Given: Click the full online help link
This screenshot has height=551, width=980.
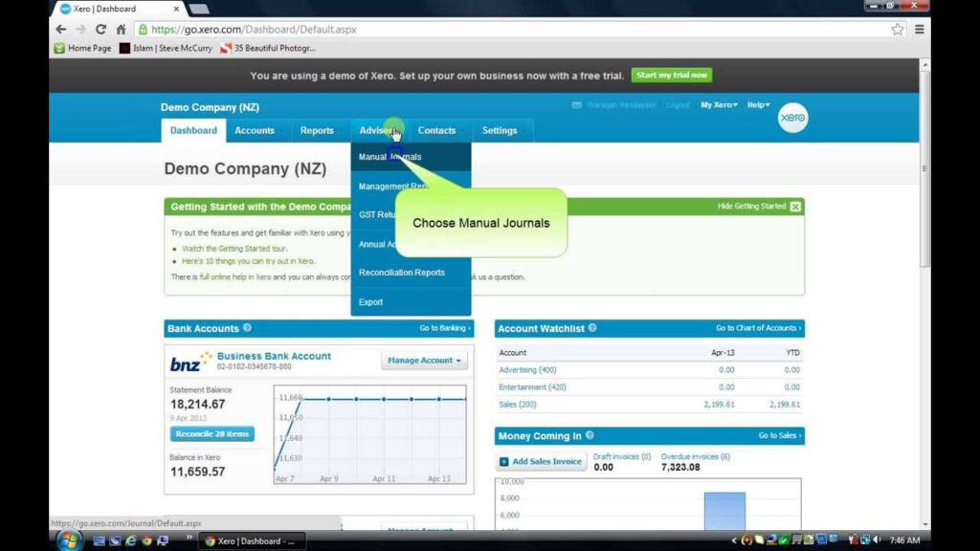Looking at the screenshot, I should click(235, 276).
